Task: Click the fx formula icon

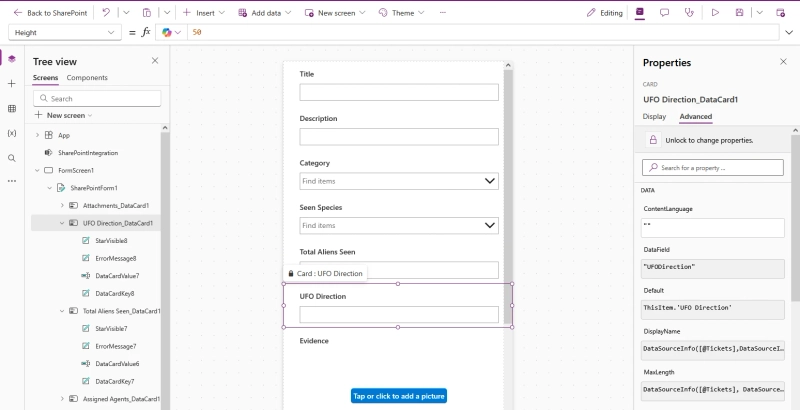Action: [146, 32]
